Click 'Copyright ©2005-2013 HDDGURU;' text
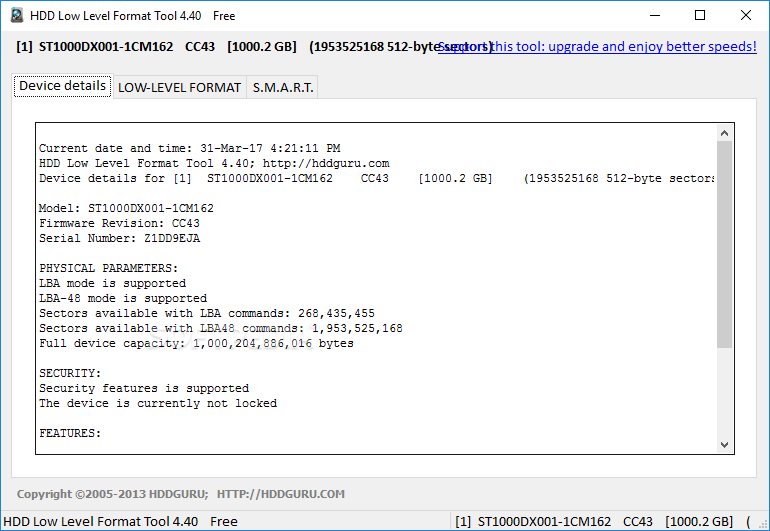The width and height of the screenshot is (770, 531). click(113, 494)
